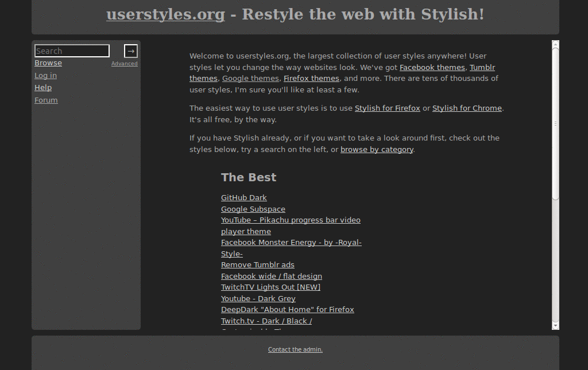The width and height of the screenshot is (588, 370).
Task: Open Advanced search options
Action: click(125, 63)
